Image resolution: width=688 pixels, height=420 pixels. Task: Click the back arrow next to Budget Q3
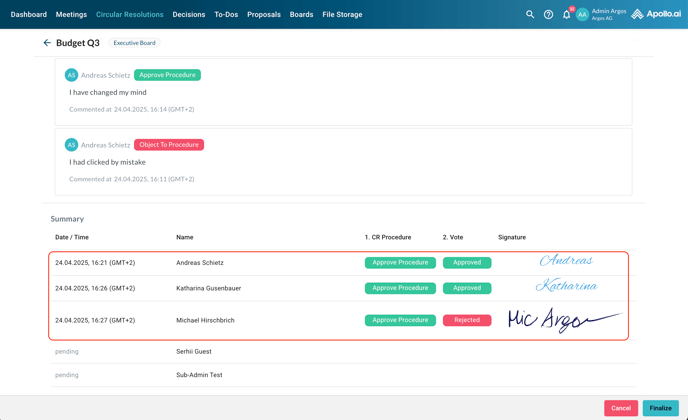pyautogui.click(x=47, y=43)
